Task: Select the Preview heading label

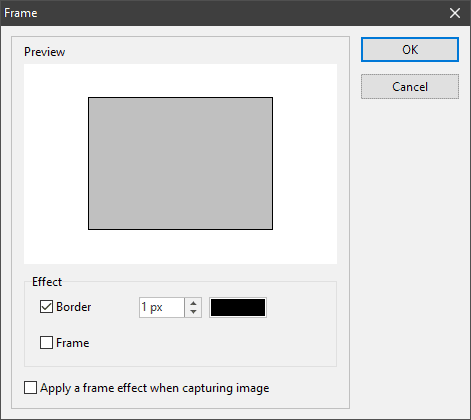Action: pos(44,52)
